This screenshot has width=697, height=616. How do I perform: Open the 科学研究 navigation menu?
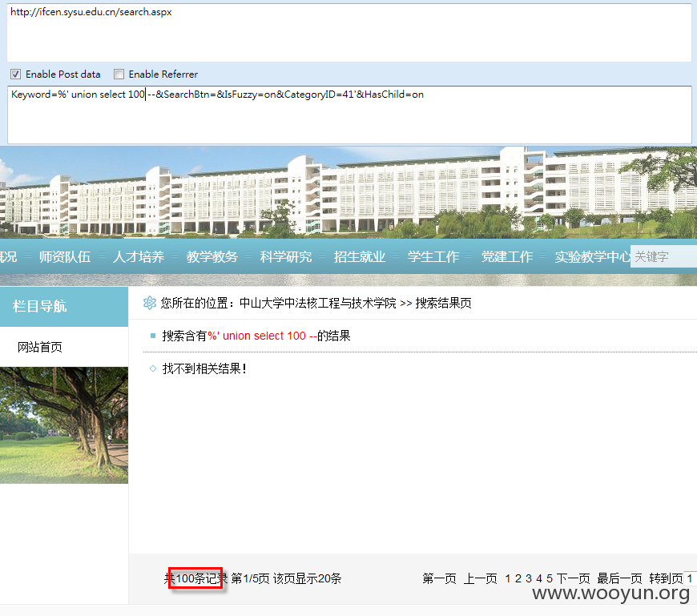[x=286, y=256]
